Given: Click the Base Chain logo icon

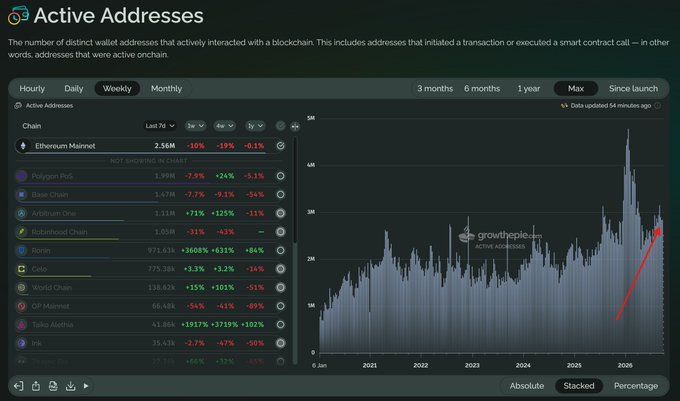Looking at the screenshot, I should pyautogui.click(x=22, y=195).
